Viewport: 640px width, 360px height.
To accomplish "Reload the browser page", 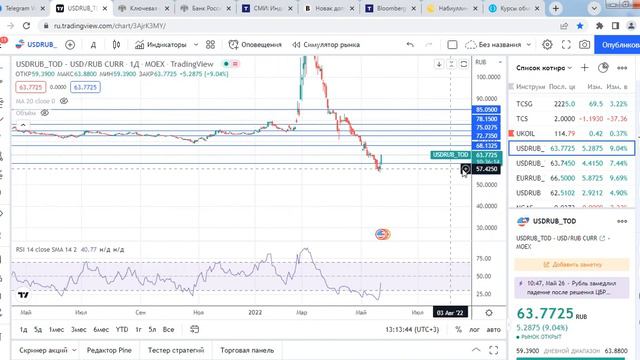I will [27, 26].
